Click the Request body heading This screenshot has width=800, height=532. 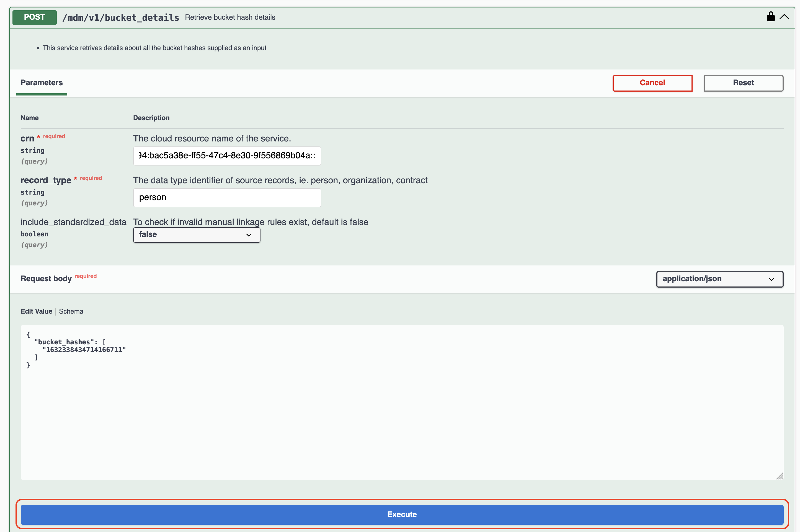[46, 279]
